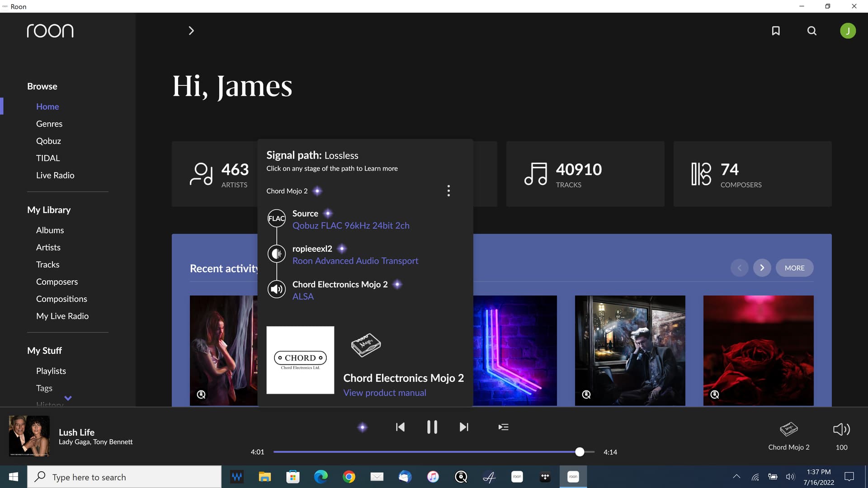Open the 463 Artists stat card
This screenshot has width=868, height=488.
pos(215,174)
